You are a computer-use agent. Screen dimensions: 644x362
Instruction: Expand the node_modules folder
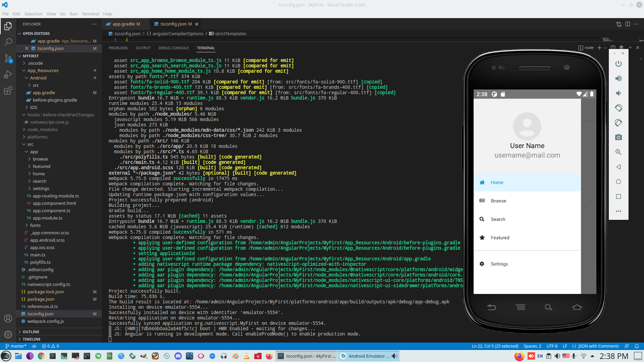coord(42,129)
